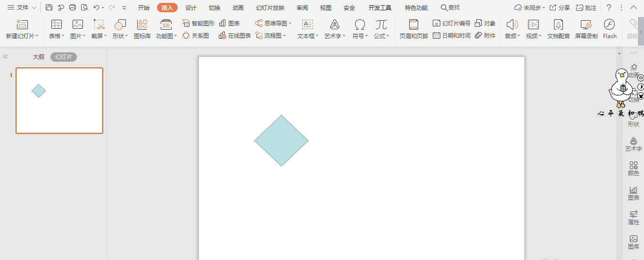Open the 属性 properties sidebar panel

633,218
